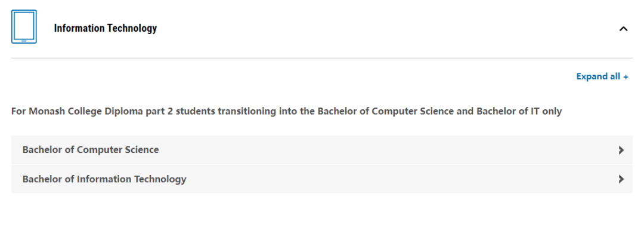
Task: Show all course details via Expand all
Action: coord(602,76)
